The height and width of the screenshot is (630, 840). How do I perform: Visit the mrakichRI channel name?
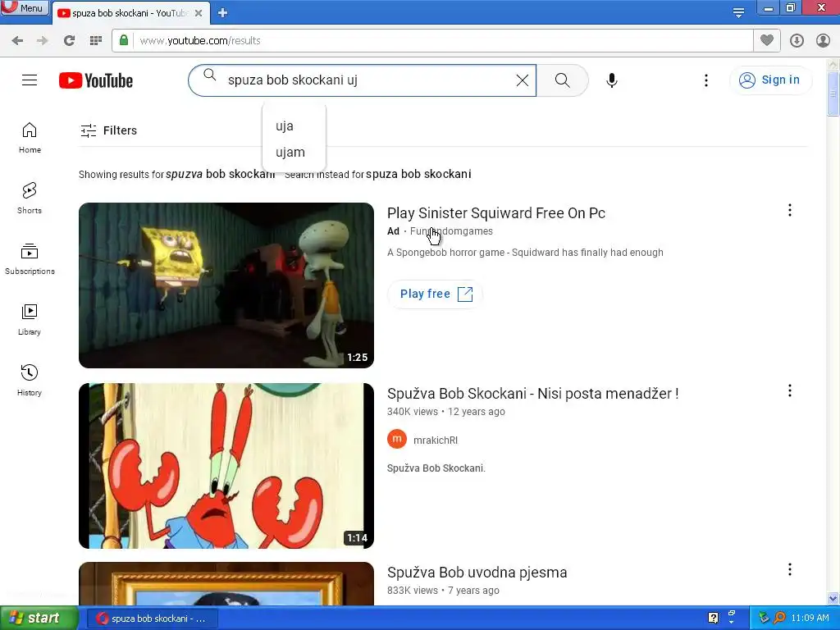click(436, 441)
